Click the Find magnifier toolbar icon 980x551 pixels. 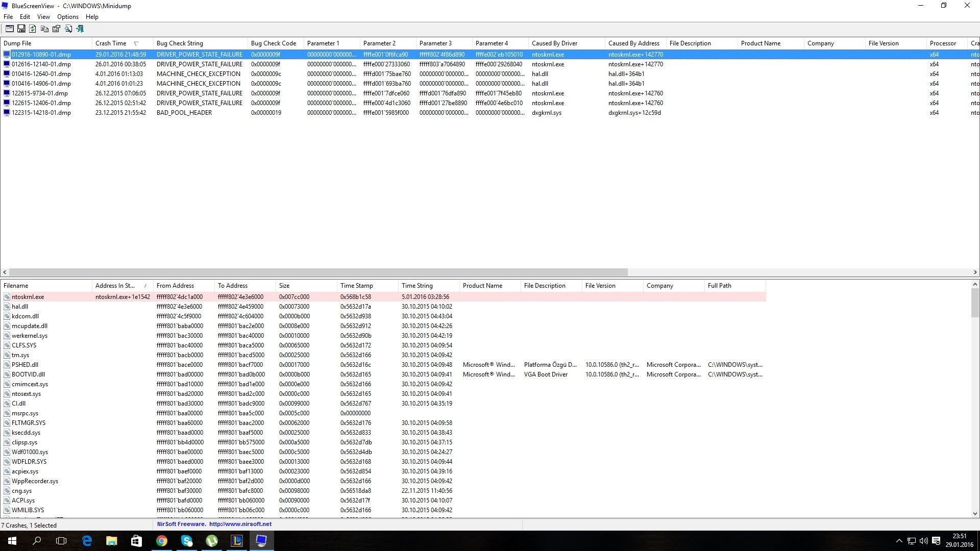tap(68, 29)
